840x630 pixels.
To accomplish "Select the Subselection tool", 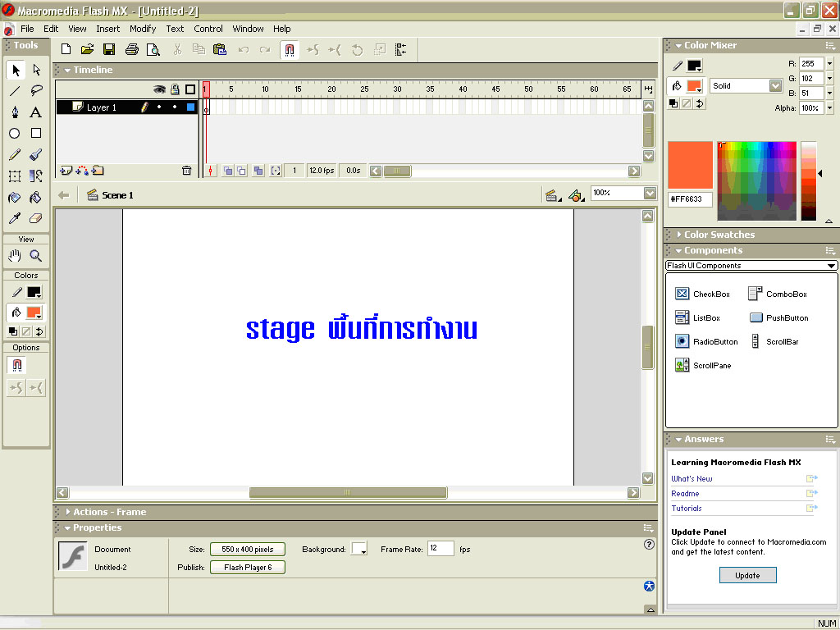I will coord(36,70).
